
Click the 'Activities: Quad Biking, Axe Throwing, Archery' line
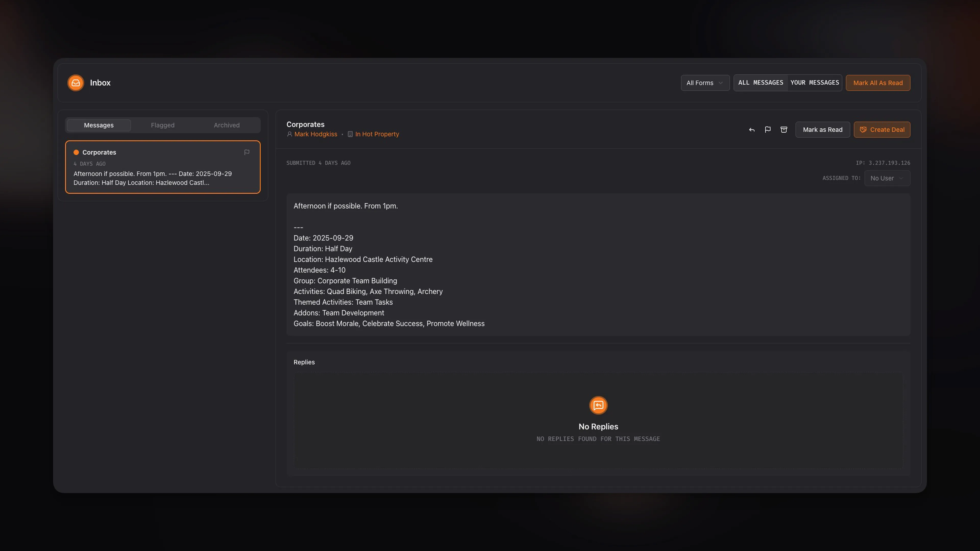pos(368,291)
